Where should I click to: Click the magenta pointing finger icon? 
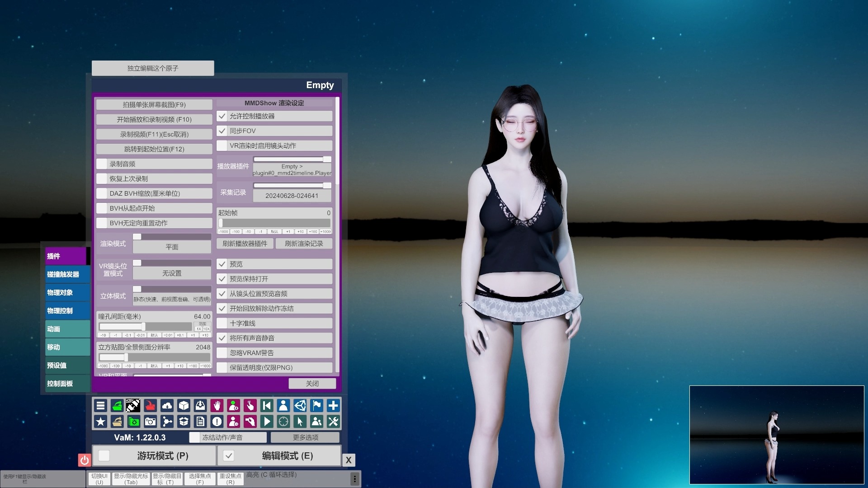pyautogui.click(x=250, y=406)
